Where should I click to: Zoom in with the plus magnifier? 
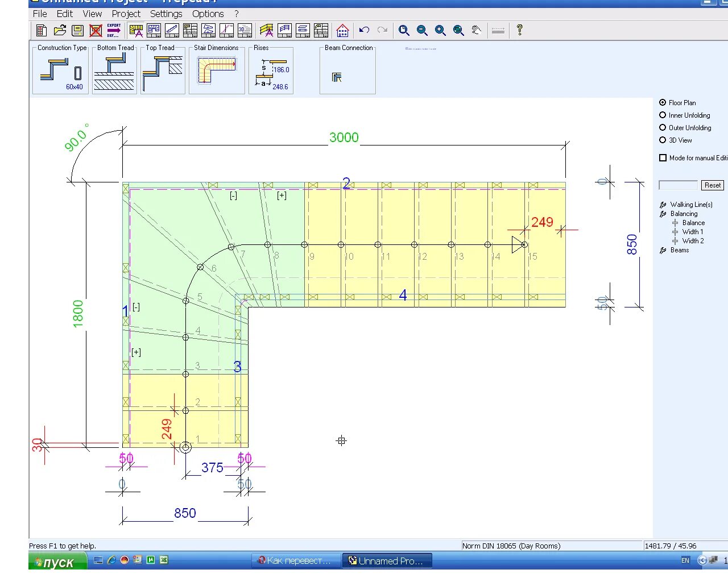click(440, 30)
